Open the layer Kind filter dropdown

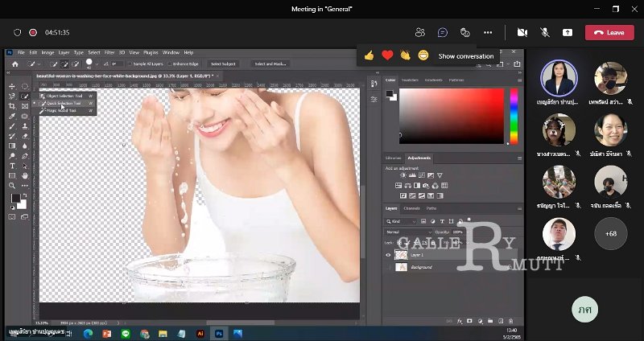(x=401, y=222)
